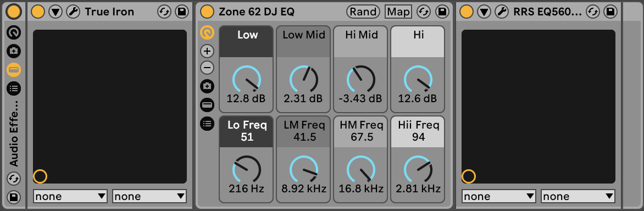Click the Lo Freq macro knob

(x=246, y=169)
